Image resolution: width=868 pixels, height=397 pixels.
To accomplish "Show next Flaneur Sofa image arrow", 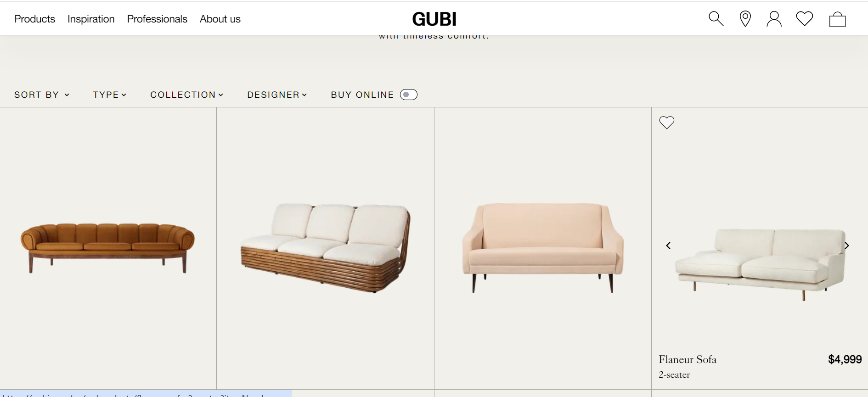I will tap(846, 246).
